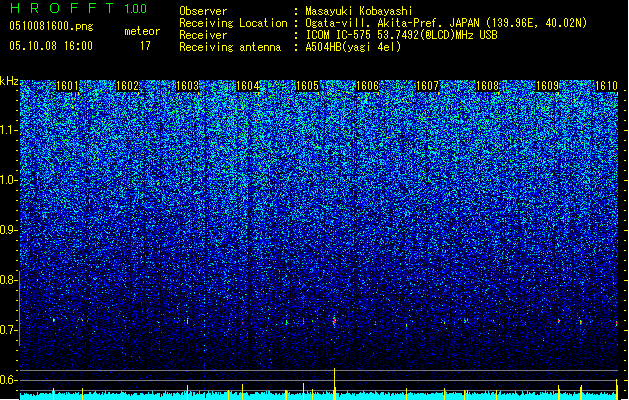The width and height of the screenshot is (629, 400).
Task: Select the file name 0510081600.png
Action: pyautogui.click(x=51, y=26)
